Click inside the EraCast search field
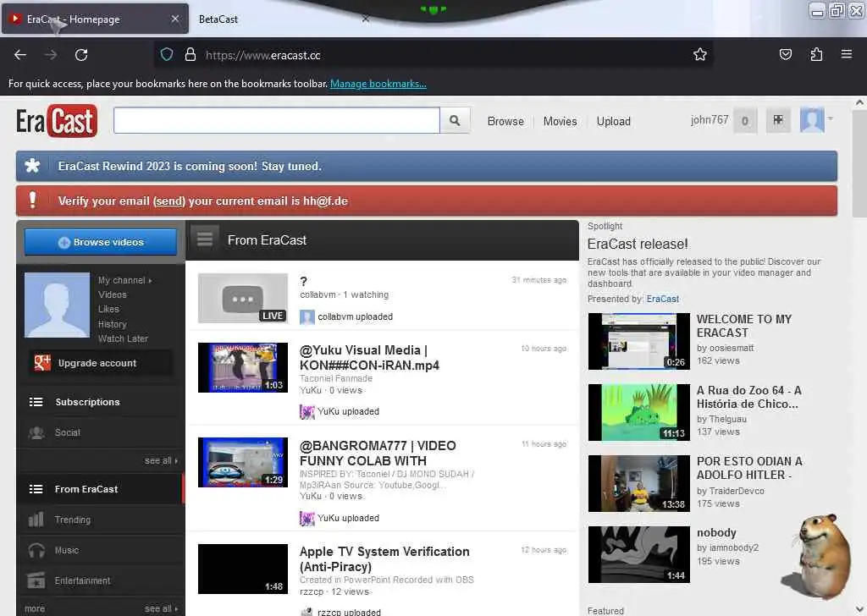Viewport: 867px width, 616px height. click(x=277, y=120)
